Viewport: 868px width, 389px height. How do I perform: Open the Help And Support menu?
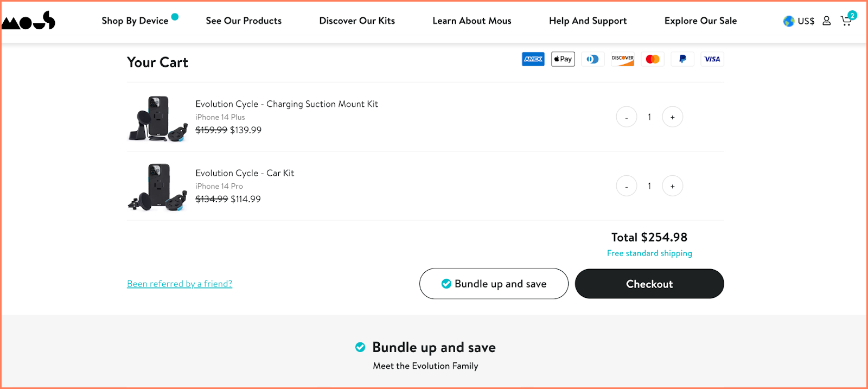(588, 21)
